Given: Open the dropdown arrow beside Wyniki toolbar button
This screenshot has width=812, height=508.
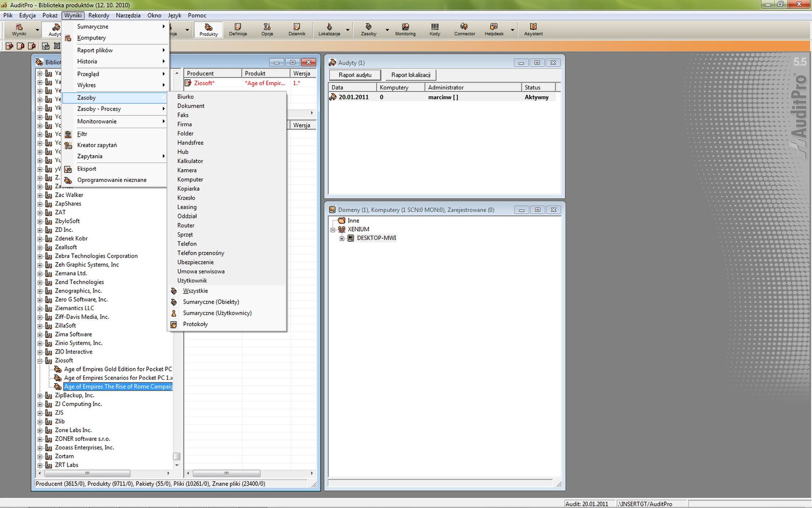Looking at the screenshot, I should pyautogui.click(x=37, y=30).
